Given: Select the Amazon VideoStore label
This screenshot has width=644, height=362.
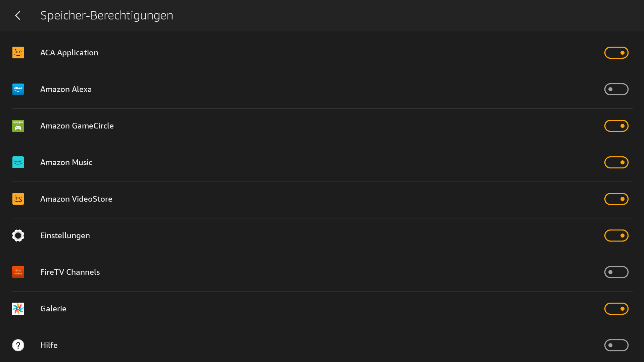Looking at the screenshot, I should point(76,199).
